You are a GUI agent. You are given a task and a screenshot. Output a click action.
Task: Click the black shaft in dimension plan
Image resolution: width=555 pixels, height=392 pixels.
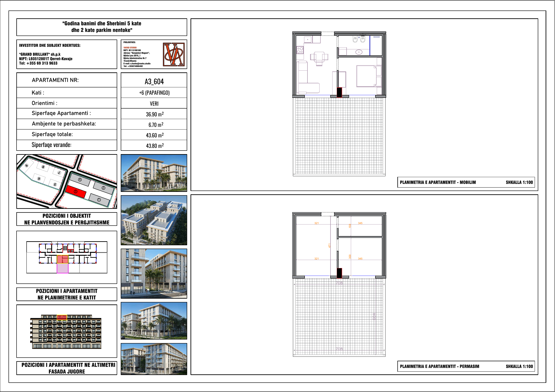[339, 273]
